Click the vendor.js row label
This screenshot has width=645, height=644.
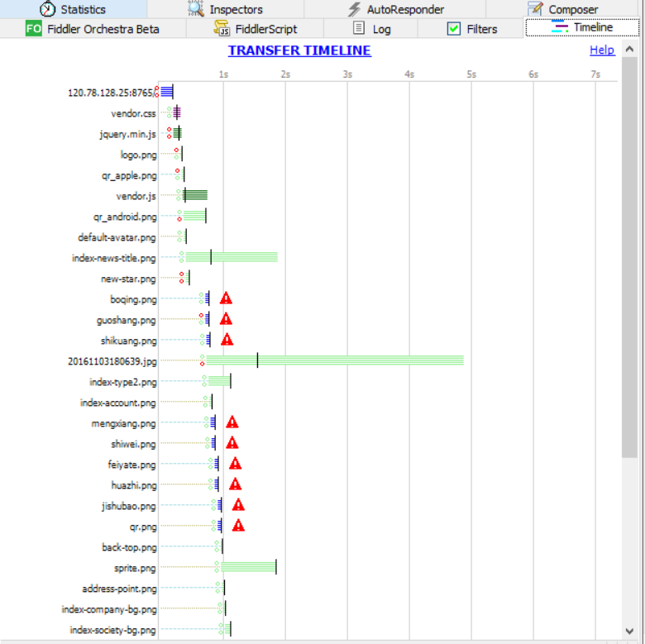click(136, 196)
